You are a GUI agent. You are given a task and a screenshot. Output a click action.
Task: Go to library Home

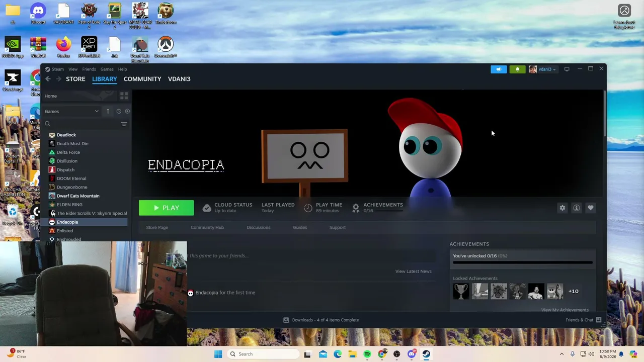50,96
